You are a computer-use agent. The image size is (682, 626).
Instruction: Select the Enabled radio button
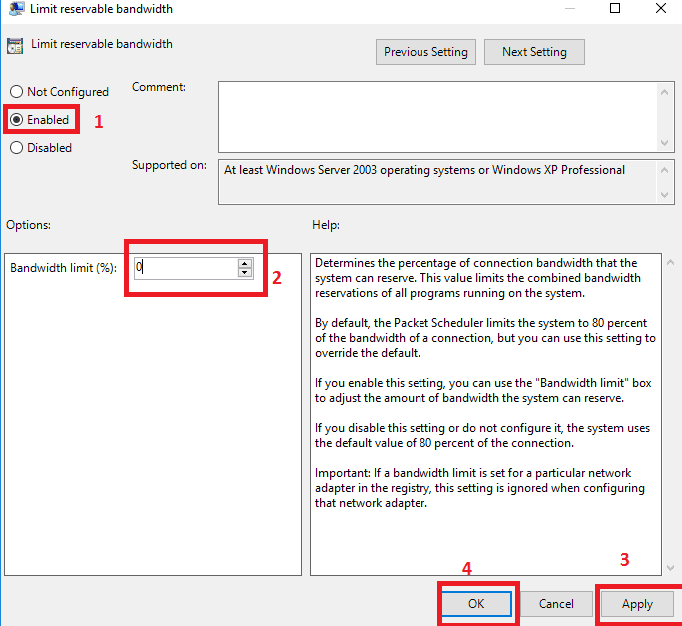(16, 120)
